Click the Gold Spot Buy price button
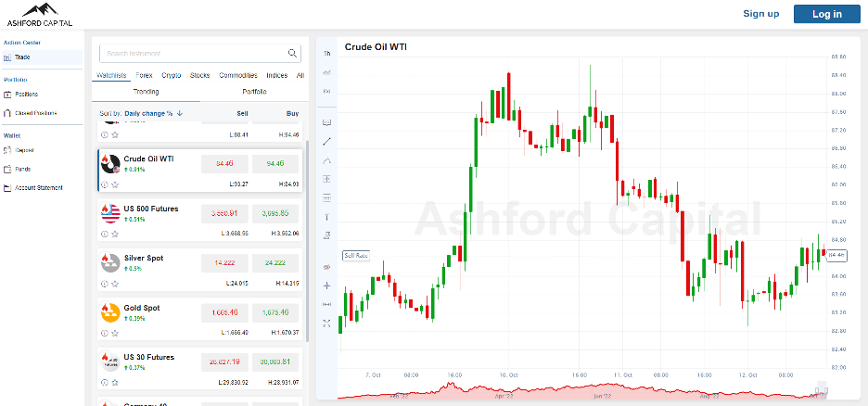 [275, 312]
